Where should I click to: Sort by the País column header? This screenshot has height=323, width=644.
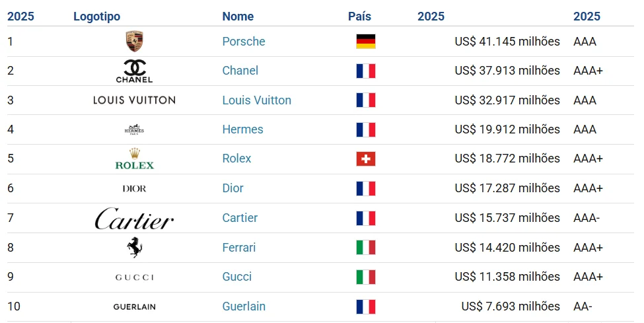point(359,17)
